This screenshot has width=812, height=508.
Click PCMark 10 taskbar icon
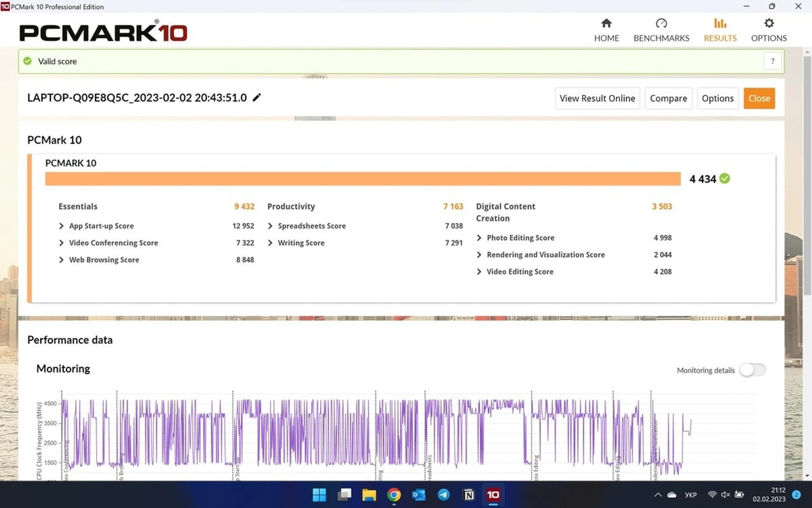(x=493, y=494)
